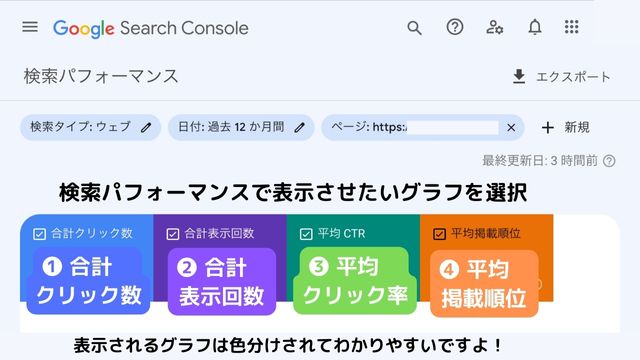Click pencil icon on 日付 chip
Screen dimensions: 640x360
[x=300, y=128]
